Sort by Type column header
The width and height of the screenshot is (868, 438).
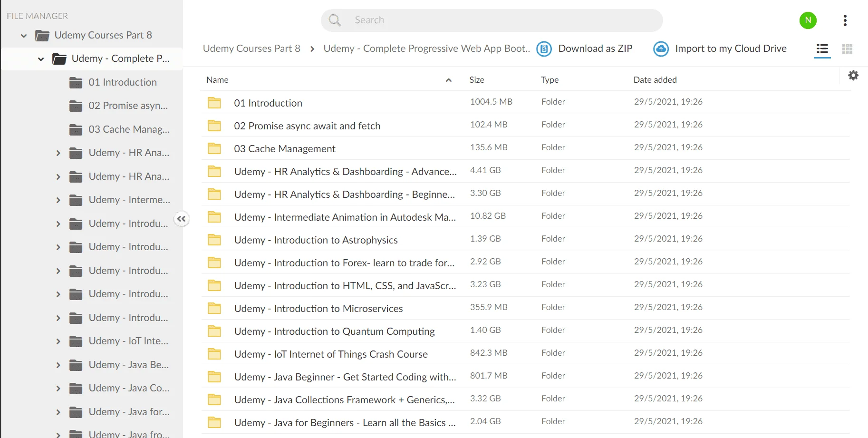point(550,80)
